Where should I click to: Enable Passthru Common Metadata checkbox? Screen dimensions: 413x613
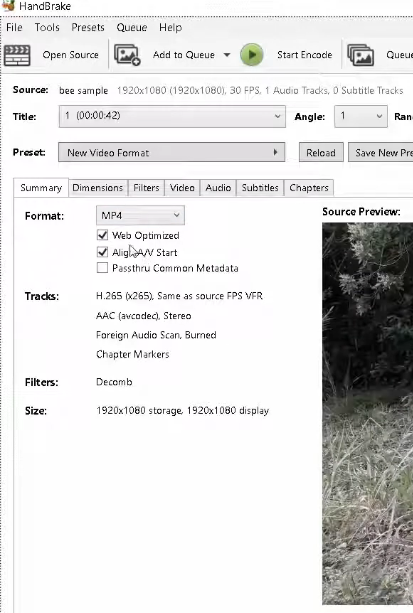coord(102,268)
